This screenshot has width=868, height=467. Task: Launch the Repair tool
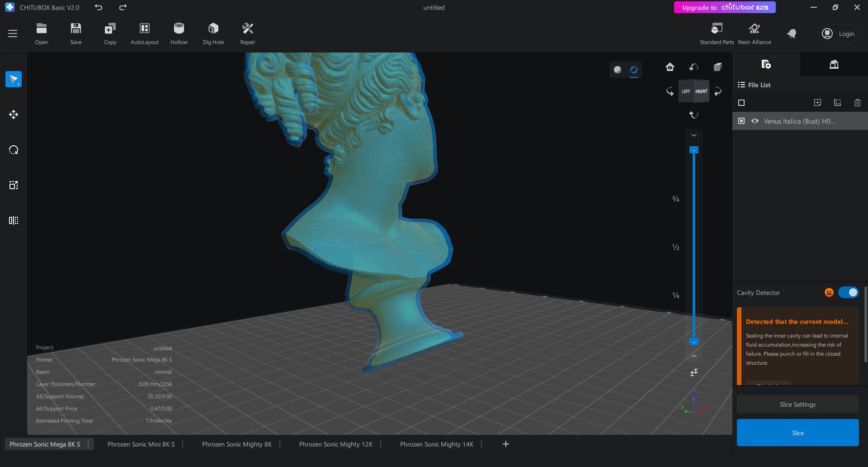pyautogui.click(x=247, y=33)
